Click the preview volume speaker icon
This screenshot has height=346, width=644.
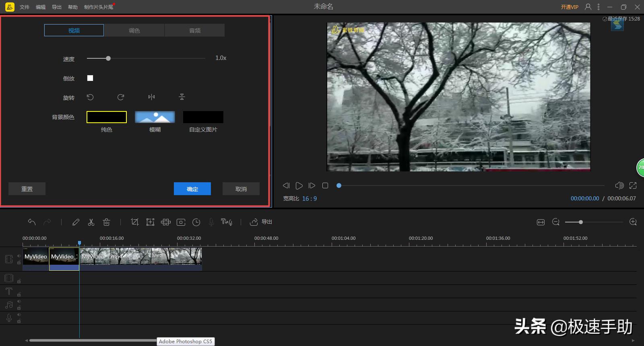[619, 185]
